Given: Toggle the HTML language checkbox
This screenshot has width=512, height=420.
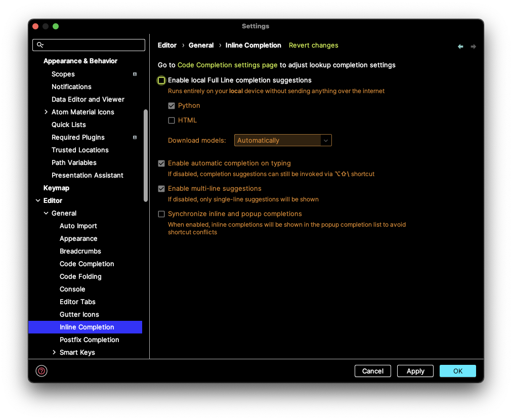Looking at the screenshot, I should pyautogui.click(x=172, y=120).
